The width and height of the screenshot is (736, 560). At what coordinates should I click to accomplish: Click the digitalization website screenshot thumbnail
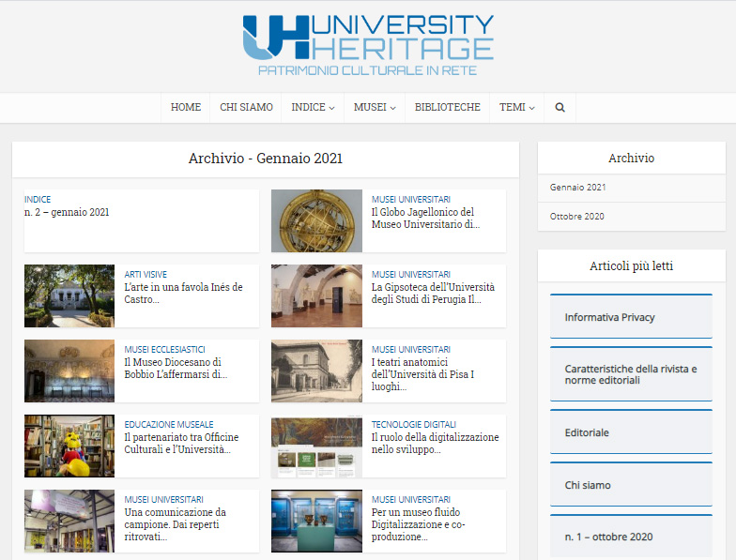click(x=317, y=446)
